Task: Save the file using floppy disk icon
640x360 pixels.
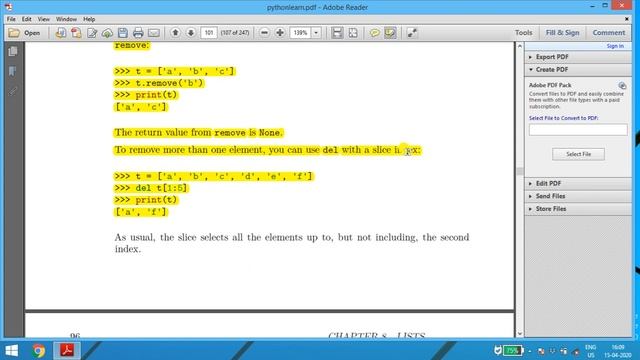Action: [122, 33]
